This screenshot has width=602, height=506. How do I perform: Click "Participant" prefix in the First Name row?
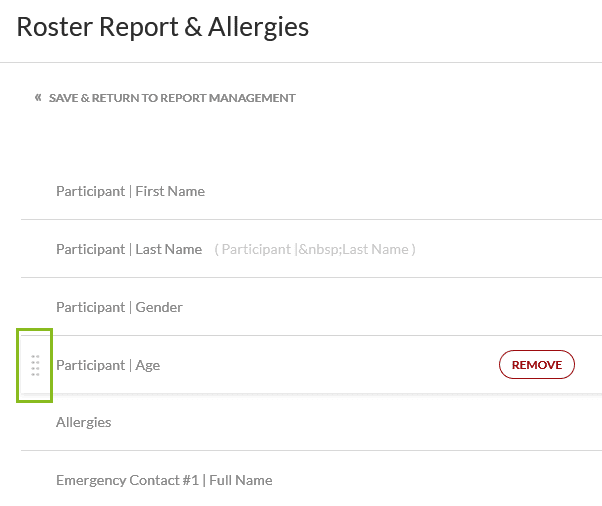pos(90,191)
